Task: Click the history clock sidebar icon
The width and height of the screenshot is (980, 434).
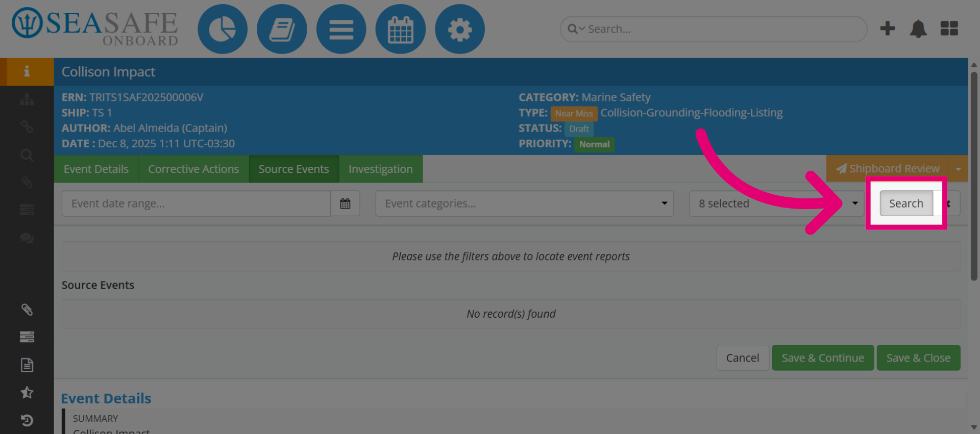Action: [x=27, y=420]
